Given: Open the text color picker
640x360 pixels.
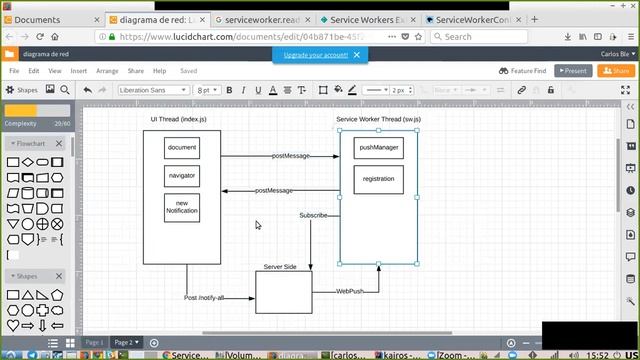Looking at the screenshot, I should coord(273,90).
